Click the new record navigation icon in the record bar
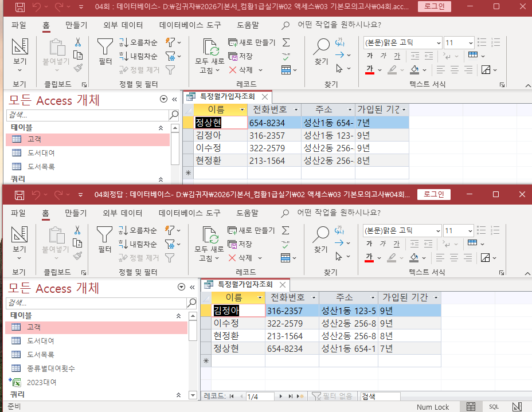The image size is (532, 412). coord(300,396)
